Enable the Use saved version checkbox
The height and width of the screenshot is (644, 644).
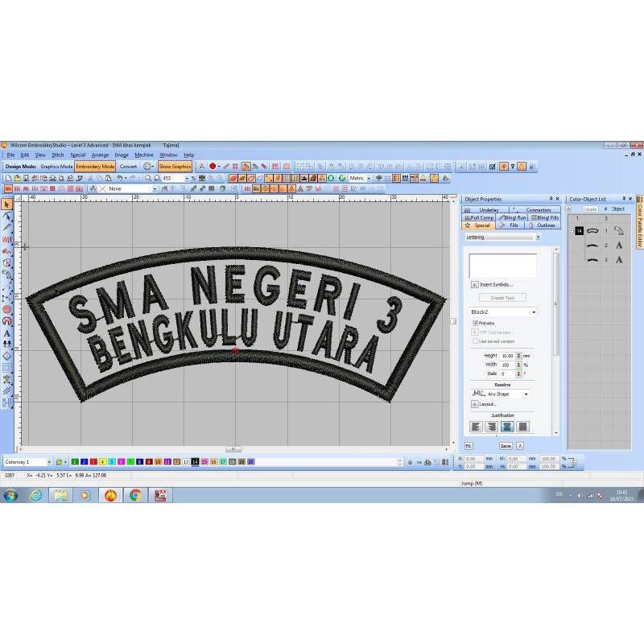474,341
